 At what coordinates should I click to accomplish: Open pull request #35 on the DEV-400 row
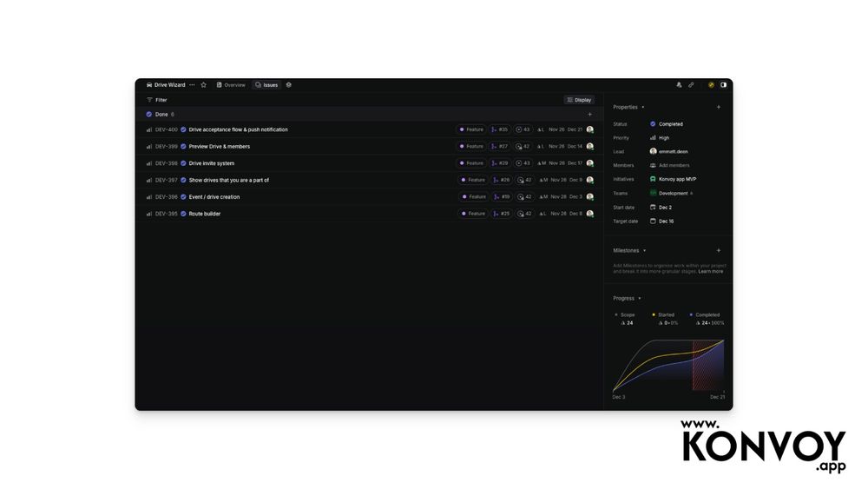coord(499,129)
